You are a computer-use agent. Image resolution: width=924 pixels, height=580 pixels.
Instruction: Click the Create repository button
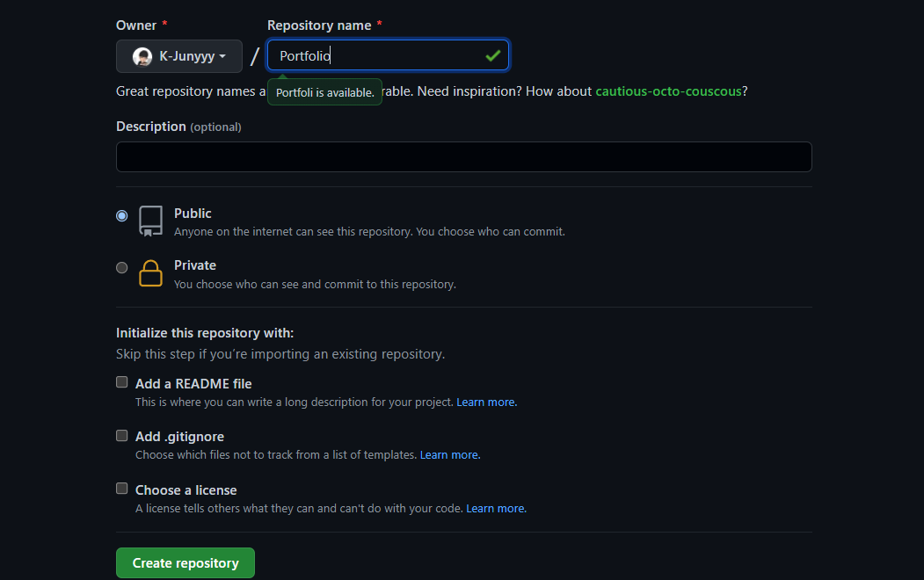tap(185, 563)
